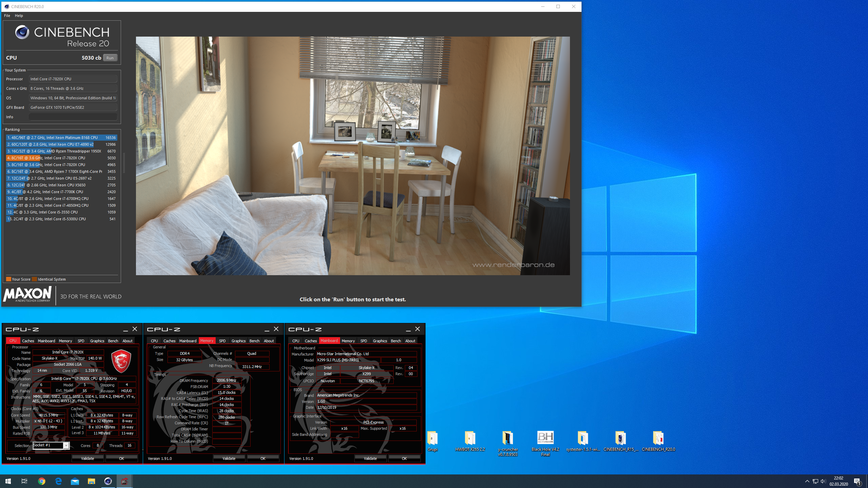Click the MSI dragon logo in CPU-Z
Image resolution: width=868 pixels, height=488 pixels.
[x=121, y=362]
